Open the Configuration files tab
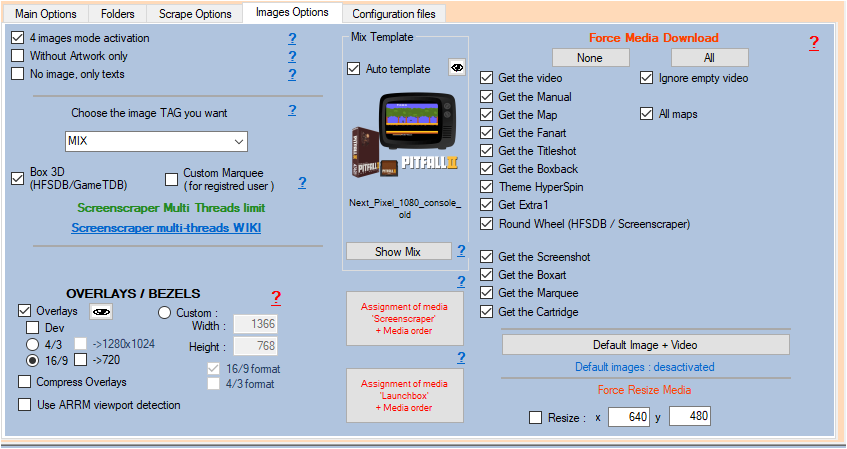847x449 pixels. click(x=393, y=14)
